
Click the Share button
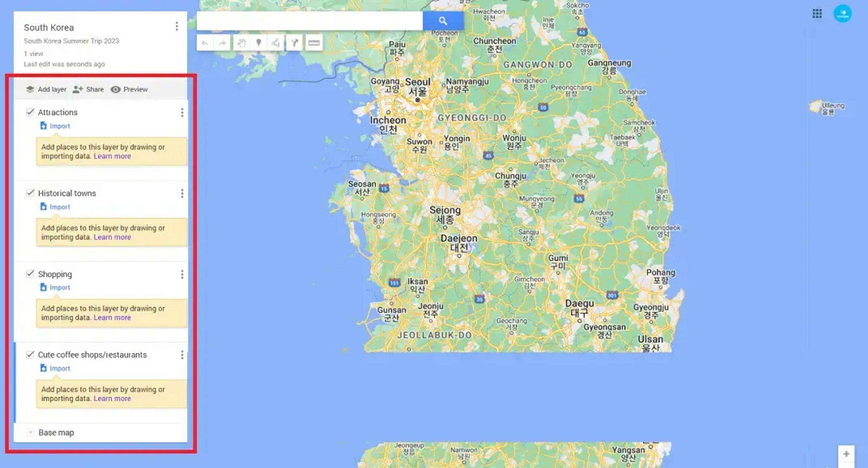88,89
